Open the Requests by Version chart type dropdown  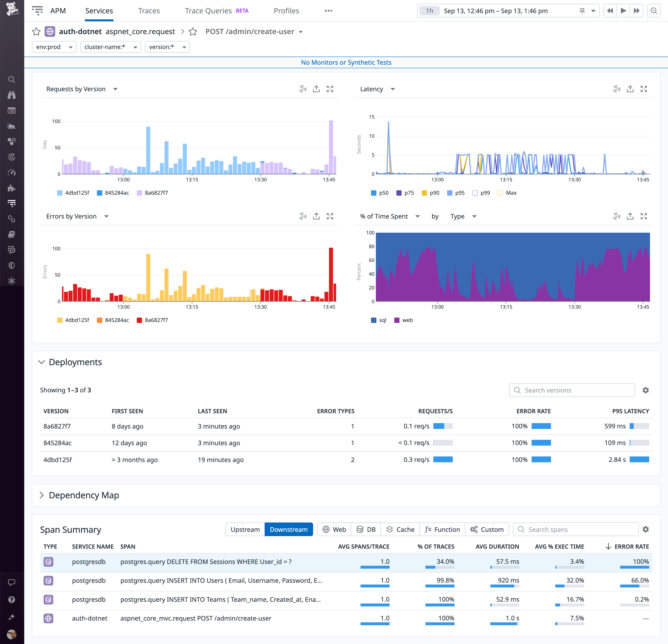click(115, 89)
